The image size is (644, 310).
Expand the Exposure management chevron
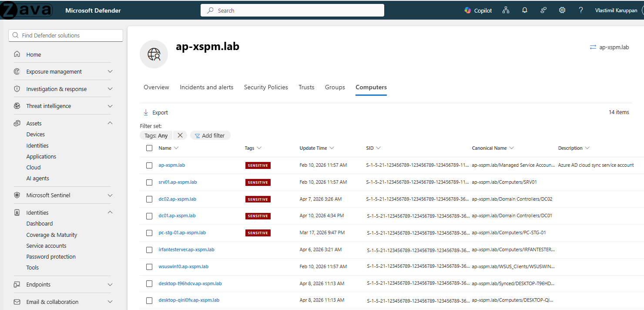point(110,71)
